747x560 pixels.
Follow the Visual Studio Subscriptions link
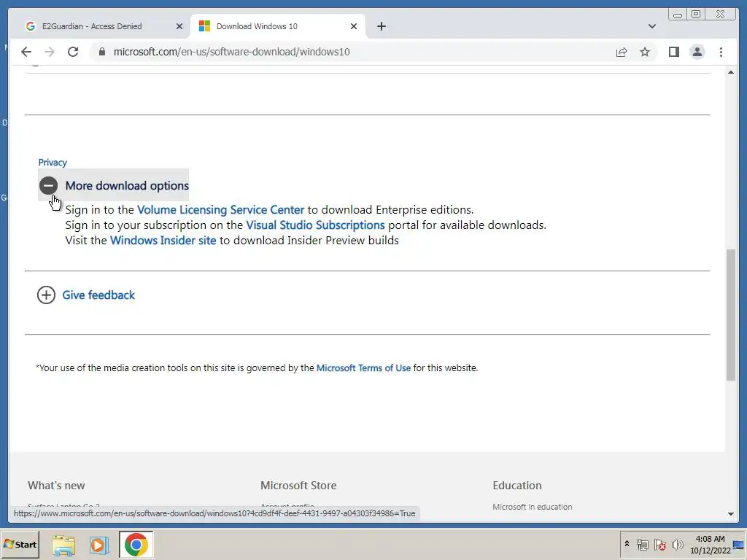tap(315, 225)
